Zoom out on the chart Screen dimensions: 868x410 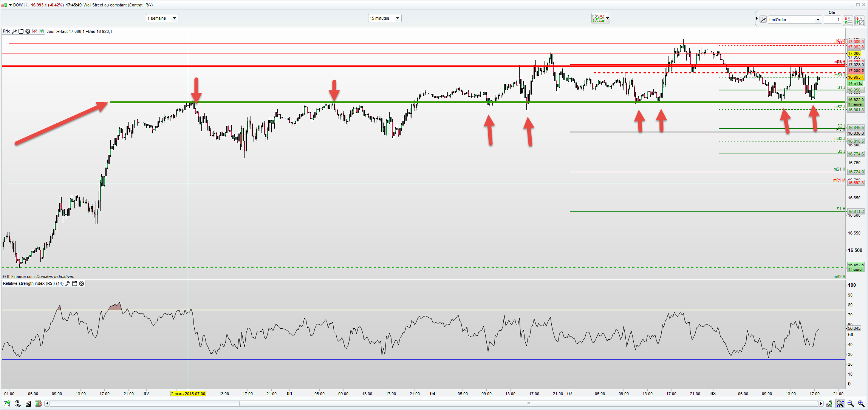(x=851, y=404)
